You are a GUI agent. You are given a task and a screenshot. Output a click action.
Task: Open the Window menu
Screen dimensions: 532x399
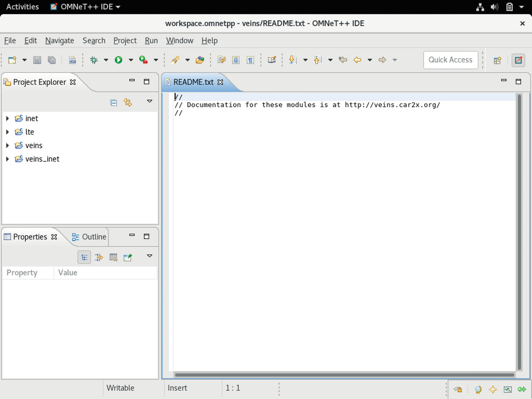pos(180,40)
